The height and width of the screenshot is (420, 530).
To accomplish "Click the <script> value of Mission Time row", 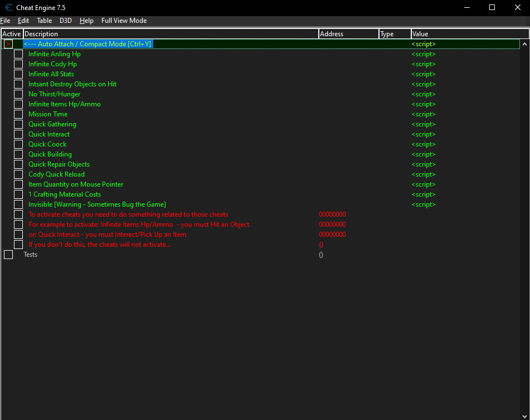I will click(424, 114).
